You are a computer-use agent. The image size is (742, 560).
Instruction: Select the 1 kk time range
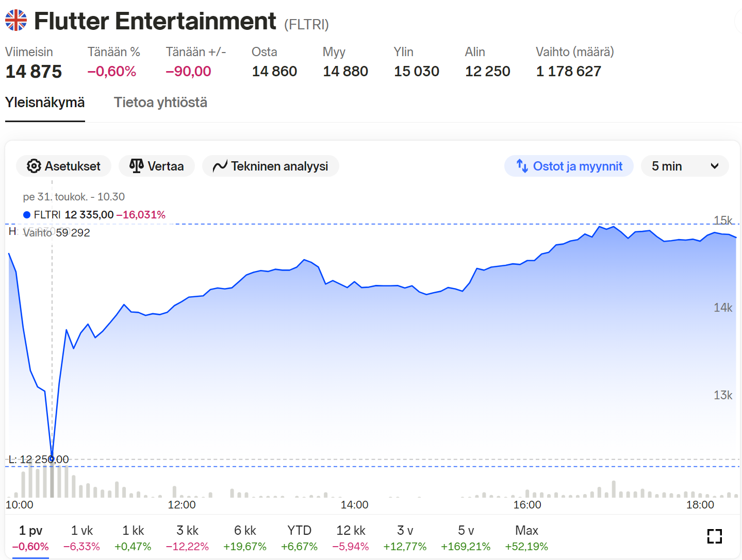[x=133, y=537]
